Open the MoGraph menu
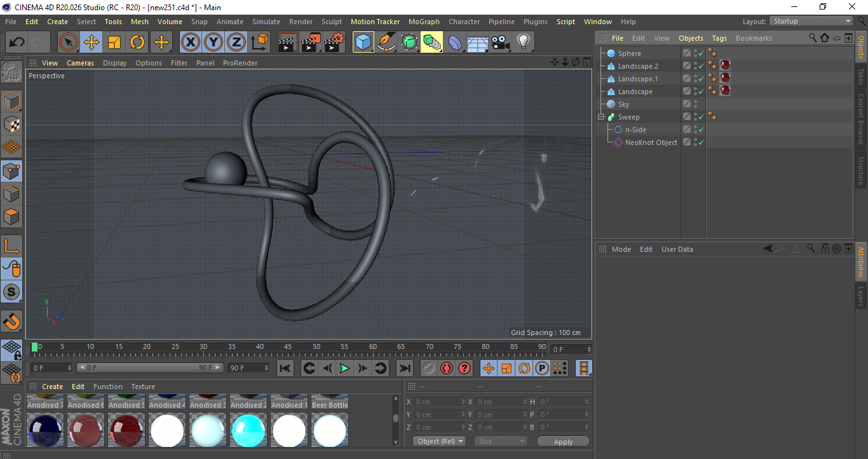Viewport: 868px width, 459px height. 424,22
